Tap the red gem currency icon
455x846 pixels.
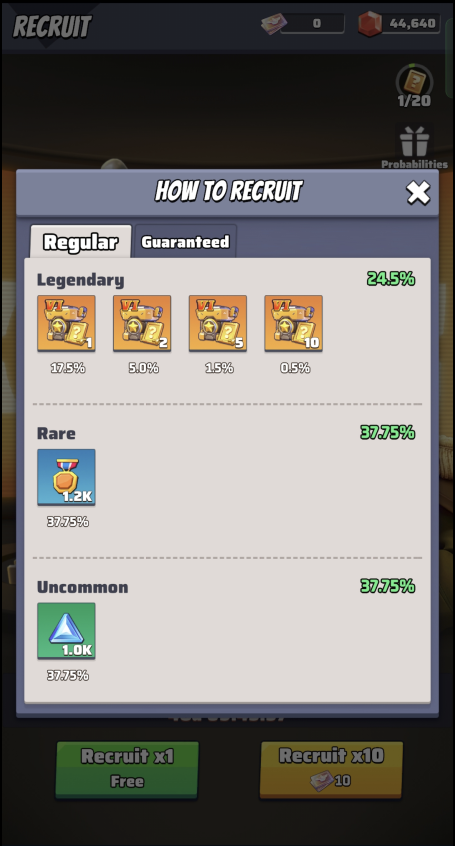click(x=370, y=24)
